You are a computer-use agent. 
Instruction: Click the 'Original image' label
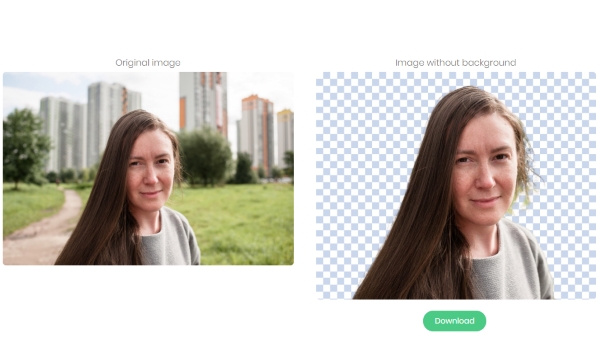coord(148,62)
